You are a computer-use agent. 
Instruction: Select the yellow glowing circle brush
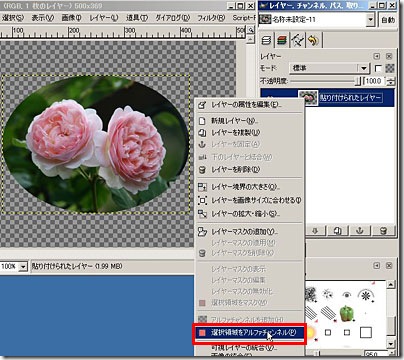click(310, 332)
